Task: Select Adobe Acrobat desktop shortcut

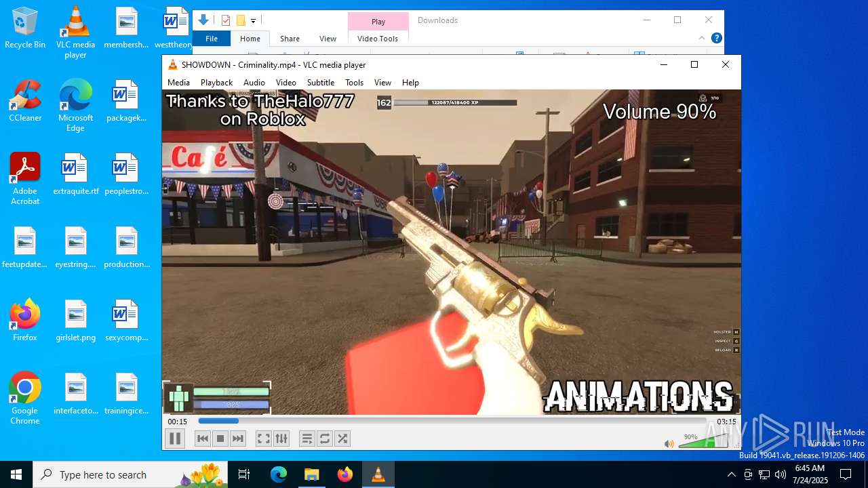Action: (25, 179)
